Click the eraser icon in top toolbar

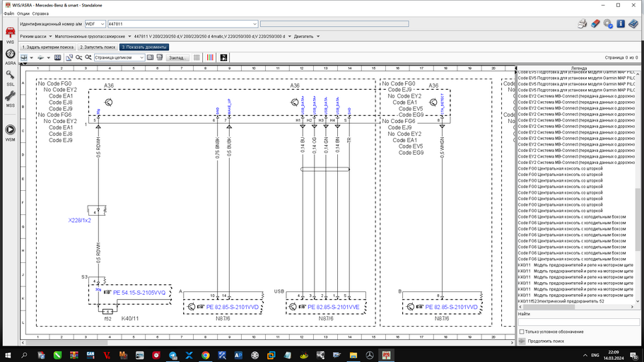click(595, 24)
